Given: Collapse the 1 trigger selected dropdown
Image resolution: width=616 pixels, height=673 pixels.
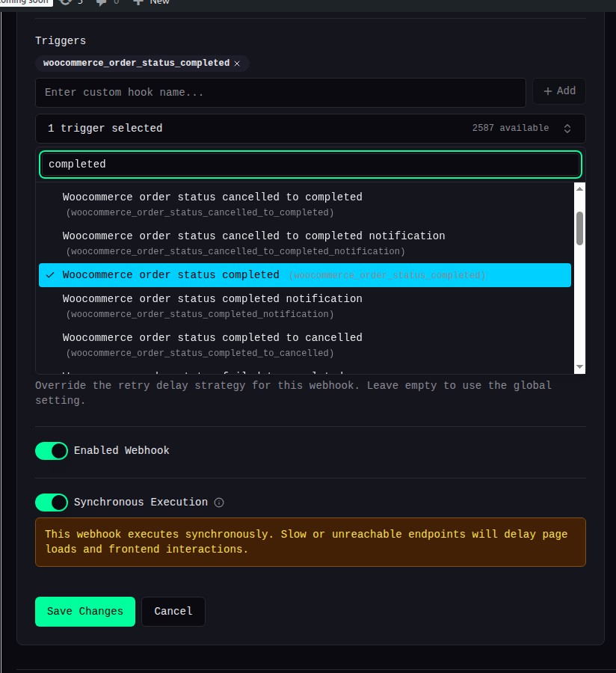Looking at the screenshot, I should 310,129.
